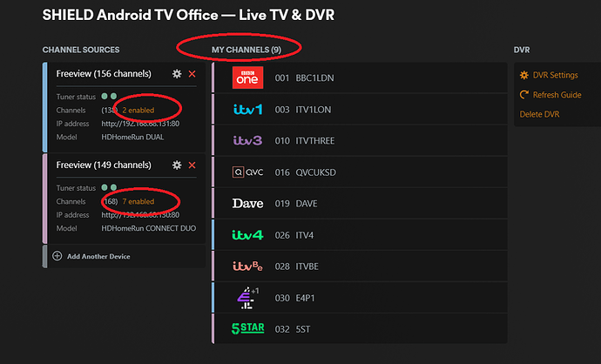The image size is (601, 364).
Task: Open settings gear for Freeview (156 channels)
Action: click(177, 74)
